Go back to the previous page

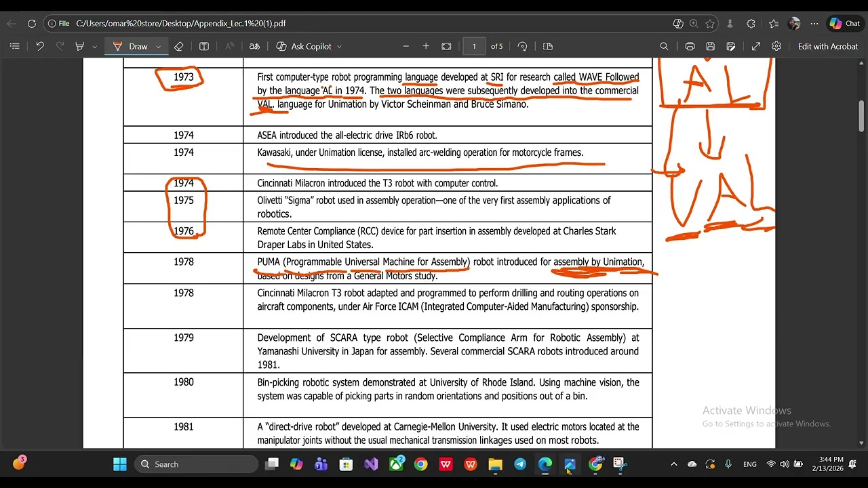coord(12,23)
